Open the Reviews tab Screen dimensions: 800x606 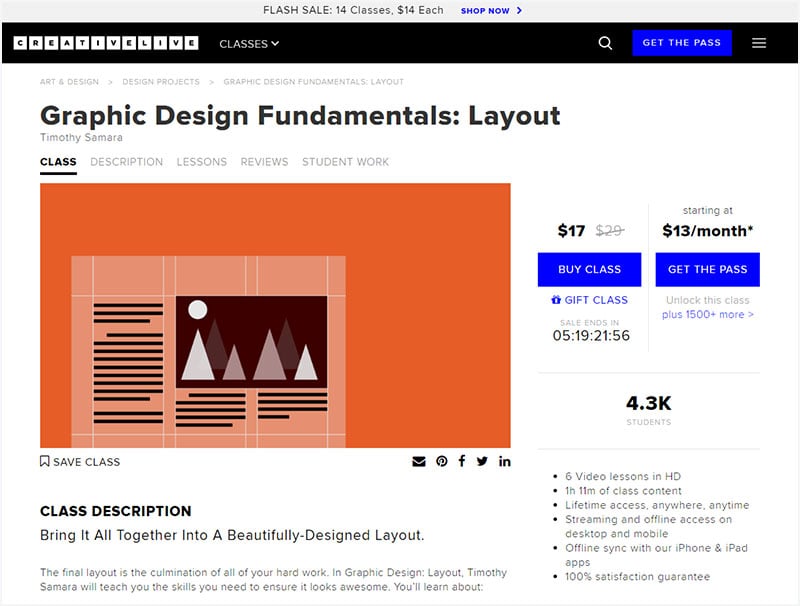264,162
